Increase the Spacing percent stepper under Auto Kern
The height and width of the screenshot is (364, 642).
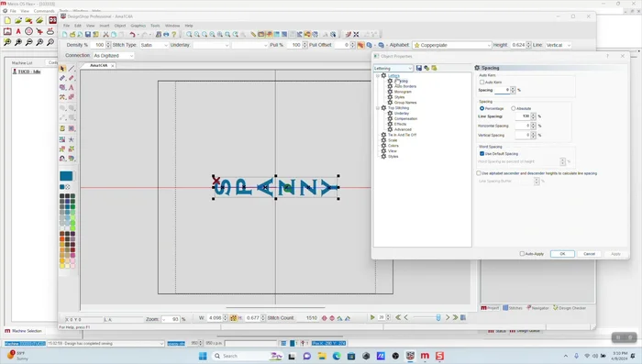coord(513,88)
